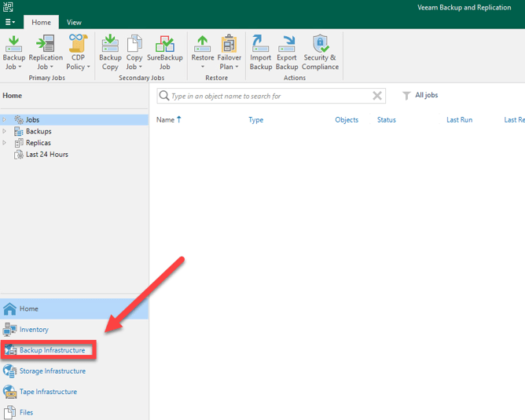Click the Replication Job ribbon icon
The width and height of the screenshot is (525, 420).
point(46,43)
